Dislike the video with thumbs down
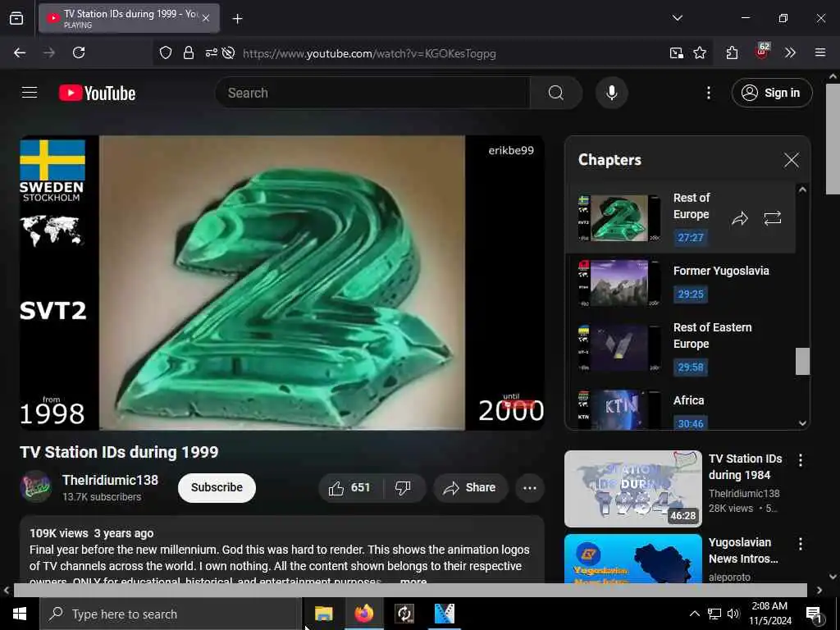Viewport: 840px width, 630px height. 403,488
